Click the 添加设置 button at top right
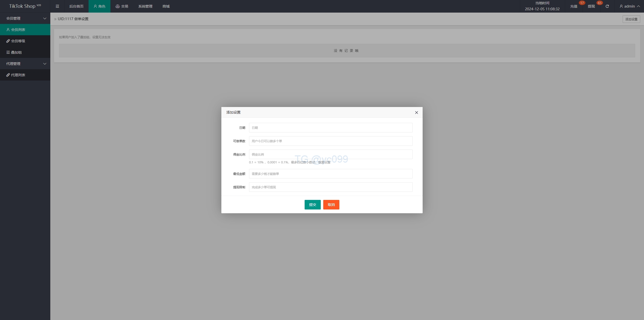 click(631, 19)
